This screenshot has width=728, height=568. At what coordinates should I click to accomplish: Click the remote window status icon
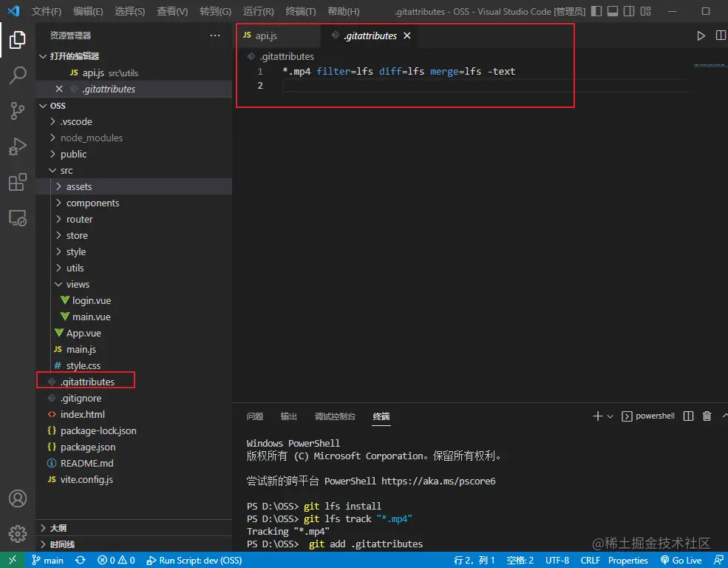[x=13, y=560]
